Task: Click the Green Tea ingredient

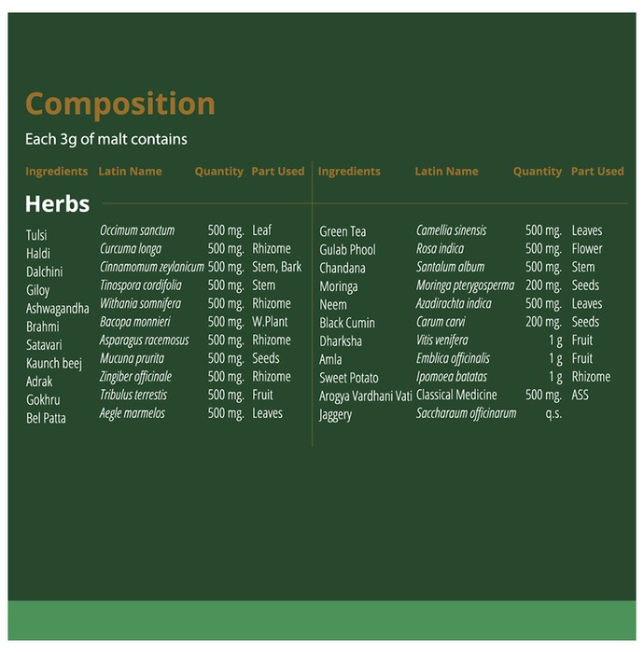Action: (x=343, y=231)
